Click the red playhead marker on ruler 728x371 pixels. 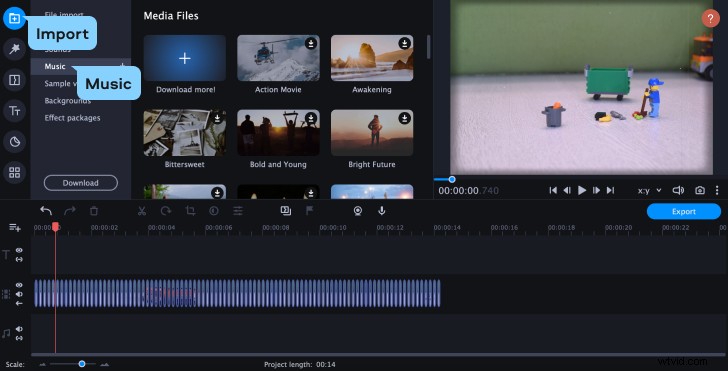click(x=55, y=227)
